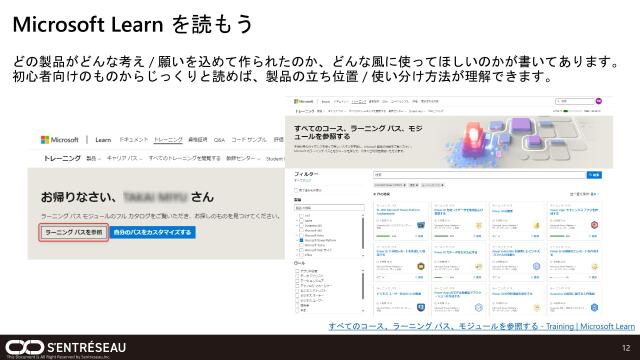Check the ビジネス ユーザー role checkbox
640x360 pixels.
298,300
